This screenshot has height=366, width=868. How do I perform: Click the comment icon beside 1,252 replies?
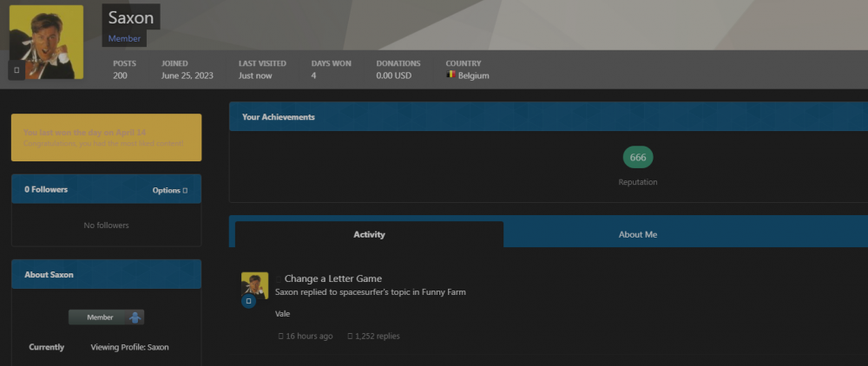[350, 337]
